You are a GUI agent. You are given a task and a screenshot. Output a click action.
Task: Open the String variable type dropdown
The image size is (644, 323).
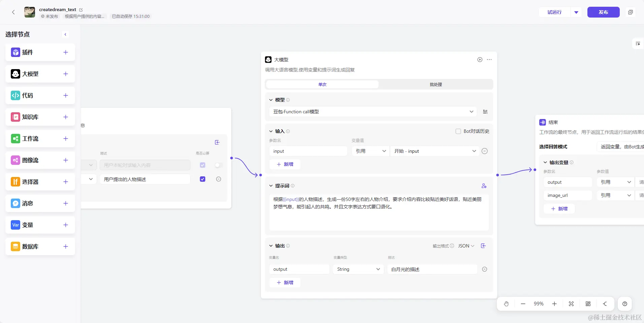tap(358, 269)
